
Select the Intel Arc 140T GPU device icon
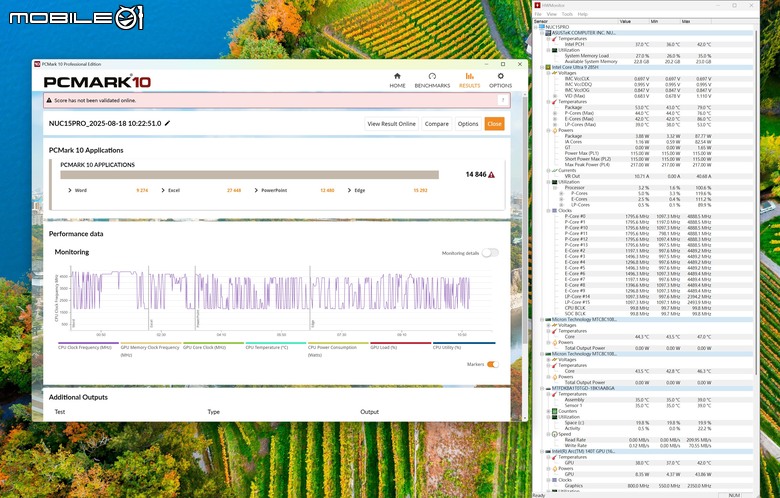(x=548, y=451)
